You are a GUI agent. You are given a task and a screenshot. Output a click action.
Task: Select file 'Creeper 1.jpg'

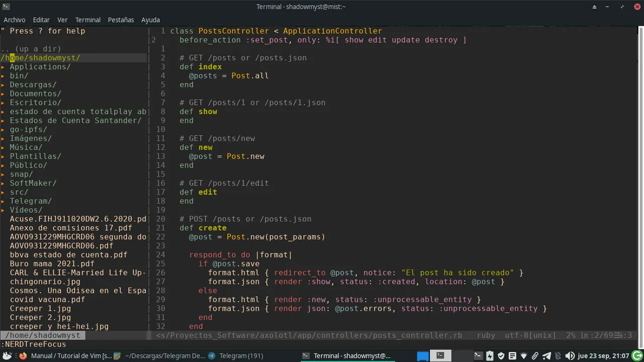point(40,309)
